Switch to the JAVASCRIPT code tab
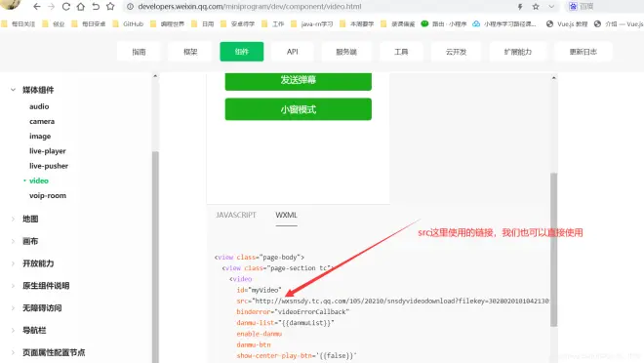The image size is (644, 363). [236, 215]
